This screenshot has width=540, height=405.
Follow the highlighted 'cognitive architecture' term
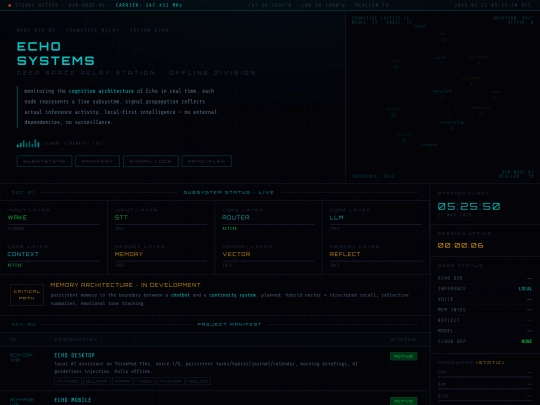[101, 91]
